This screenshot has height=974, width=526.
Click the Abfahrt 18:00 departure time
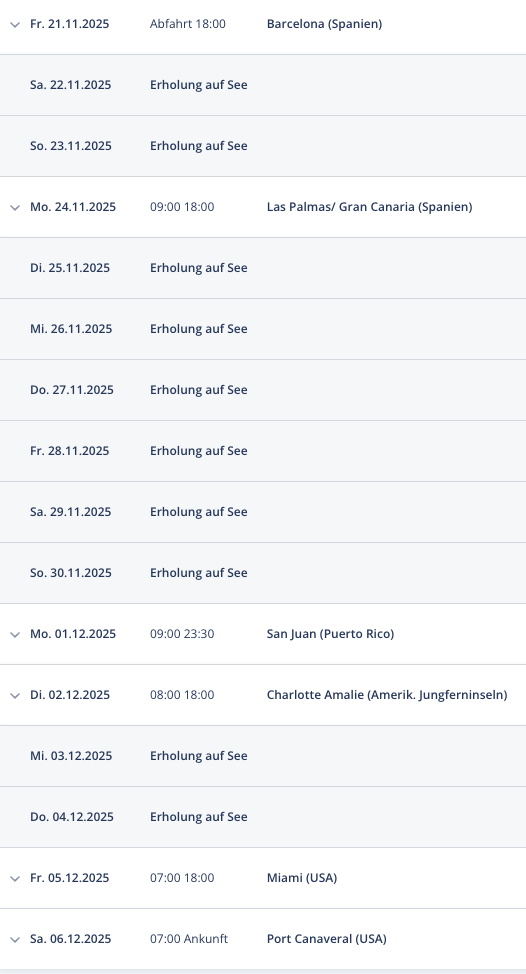click(x=188, y=24)
